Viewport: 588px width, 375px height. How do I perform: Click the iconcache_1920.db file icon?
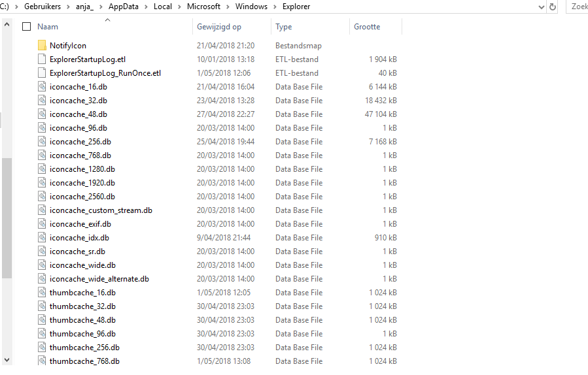click(x=42, y=183)
